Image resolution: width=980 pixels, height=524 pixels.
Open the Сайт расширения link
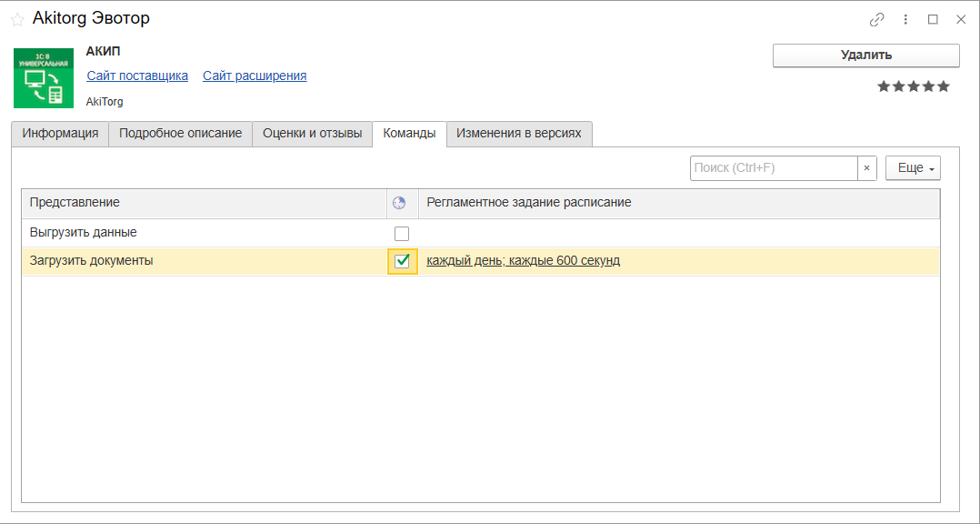(x=255, y=76)
